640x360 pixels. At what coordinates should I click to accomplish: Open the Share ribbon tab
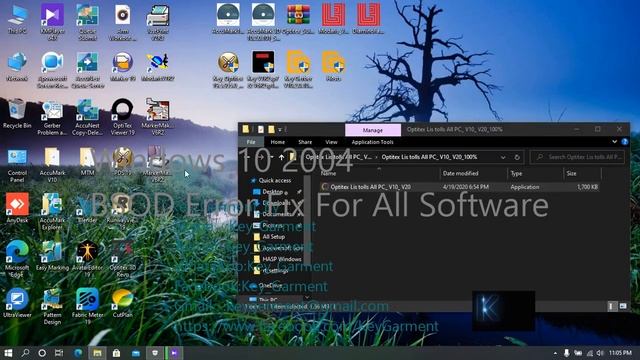pyautogui.click(x=305, y=142)
